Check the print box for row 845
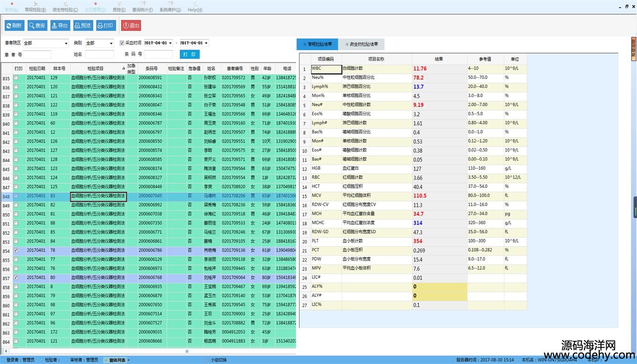The image size is (637, 364). click(16, 169)
